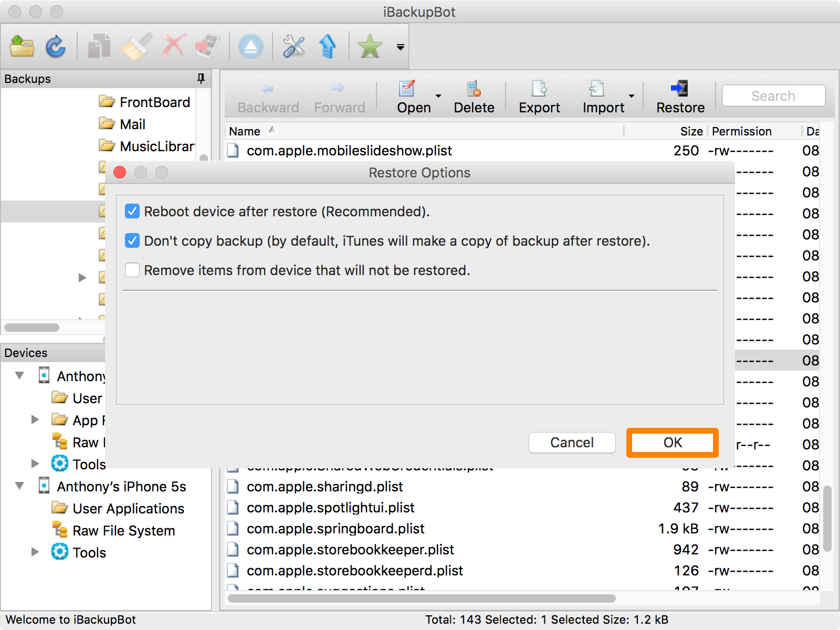840x630 pixels.
Task: Select the Mail folder in Backups
Action: 122,124
